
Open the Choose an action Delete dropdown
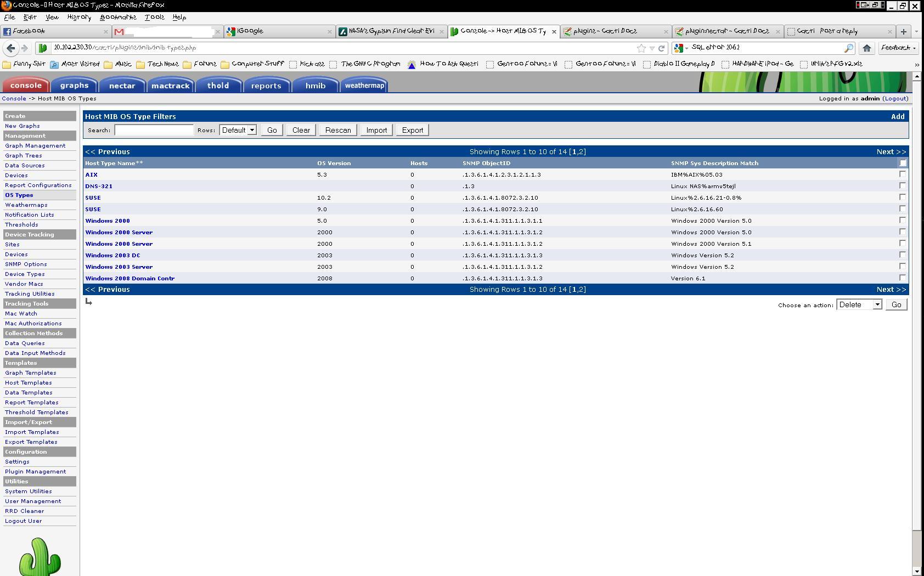[859, 304]
